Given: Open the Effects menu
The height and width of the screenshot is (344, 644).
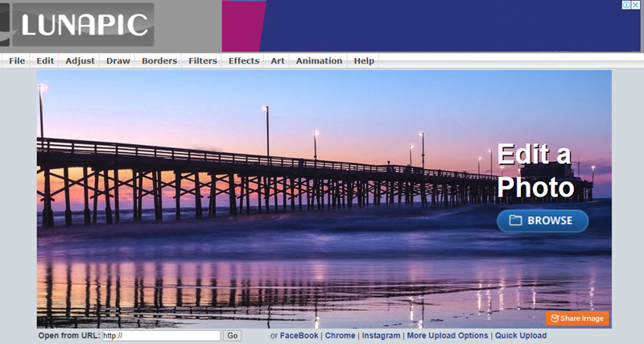Looking at the screenshot, I should tap(244, 61).
